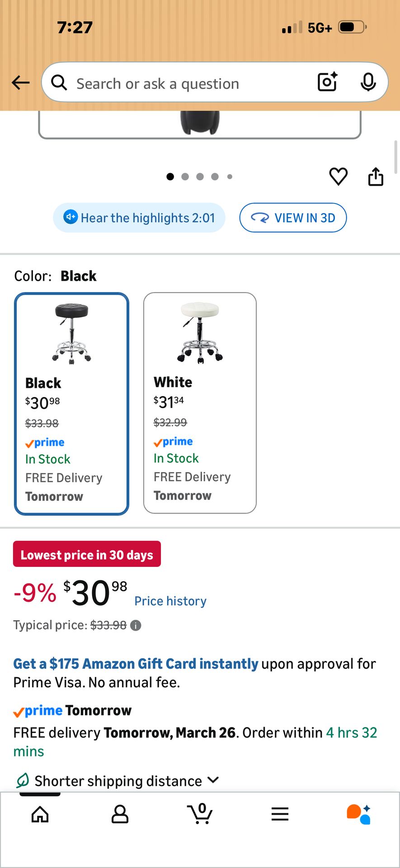Add item to wishlist with heart icon
The width and height of the screenshot is (400, 868).
338,176
